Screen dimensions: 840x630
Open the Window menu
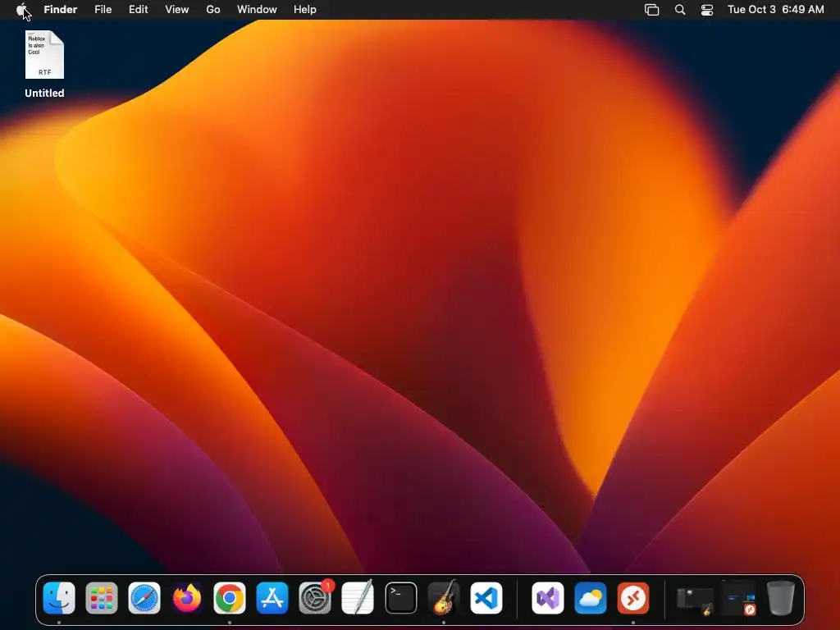(257, 10)
